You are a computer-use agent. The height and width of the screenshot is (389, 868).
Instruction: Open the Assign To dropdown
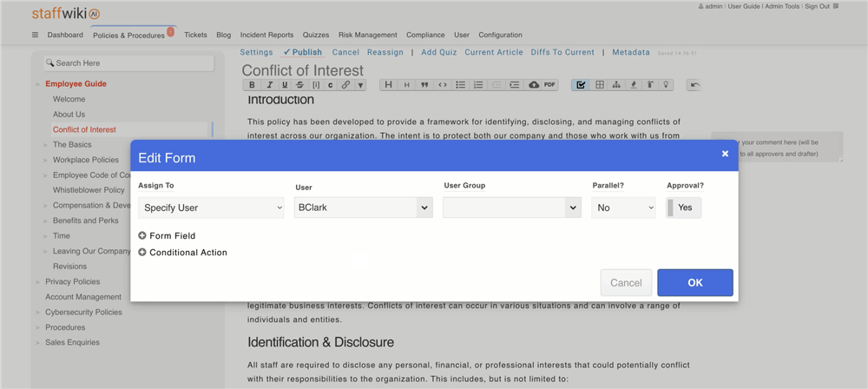211,208
